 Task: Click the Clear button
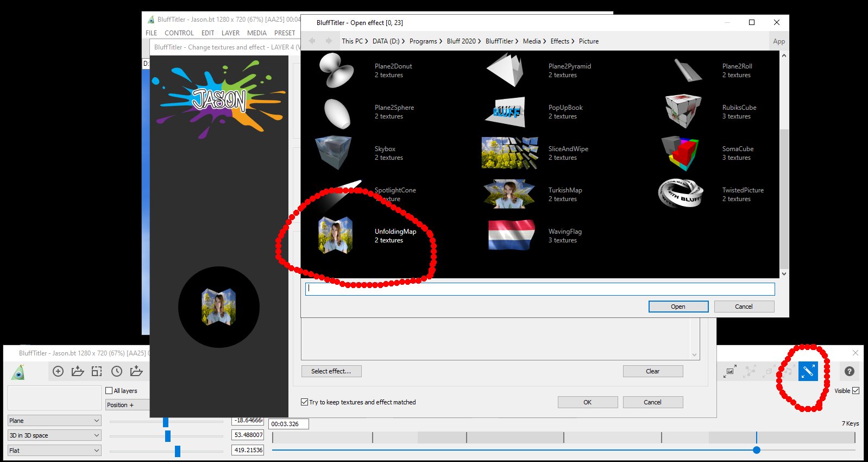(653, 371)
